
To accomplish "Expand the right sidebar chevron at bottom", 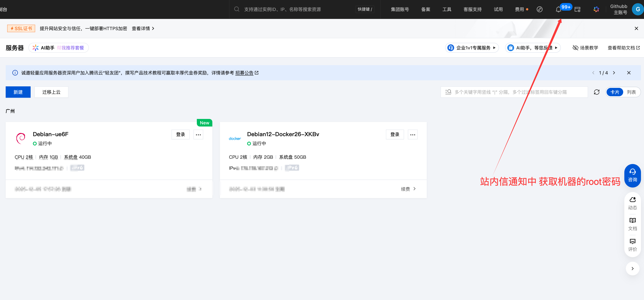I will (x=632, y=268).
